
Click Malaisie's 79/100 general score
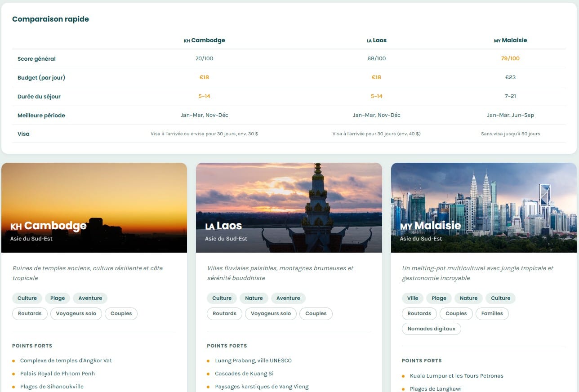pos(510,58)
